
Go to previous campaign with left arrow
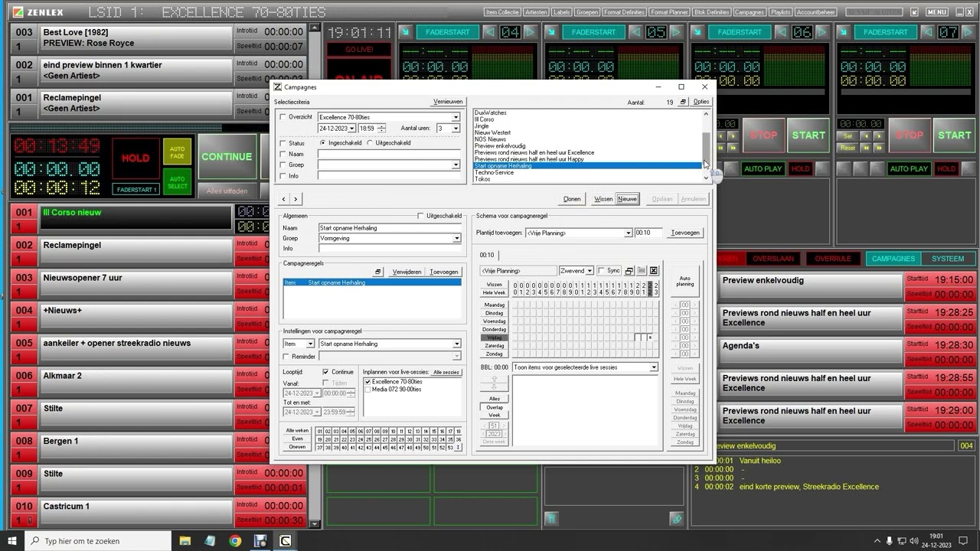pyautogui.click(x=283, y=199)
